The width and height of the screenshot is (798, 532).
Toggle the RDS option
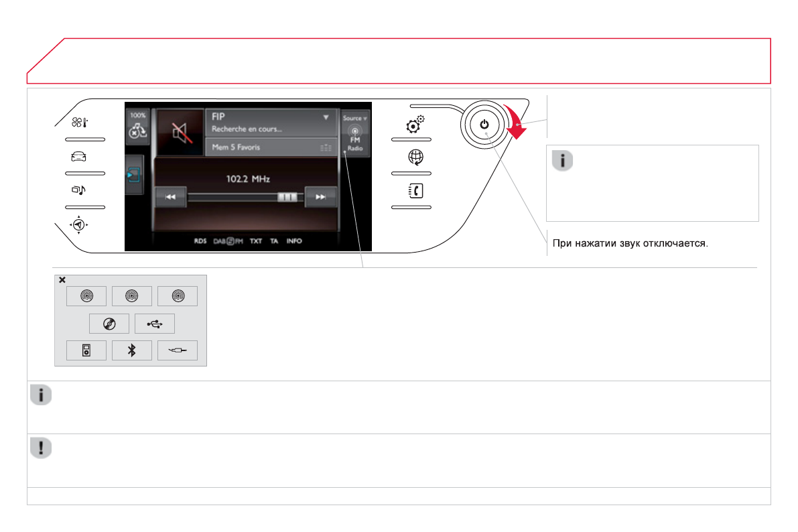pos(200,241)
